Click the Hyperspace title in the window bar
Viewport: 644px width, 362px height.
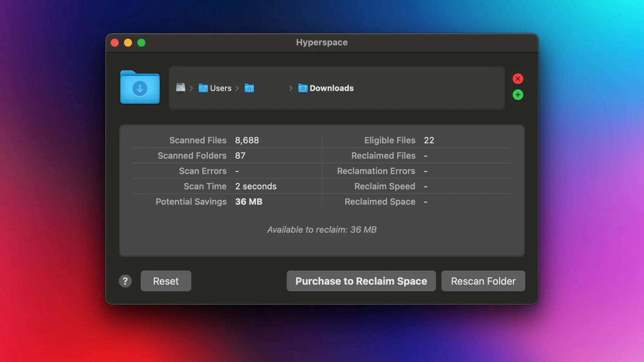[321, 42]
